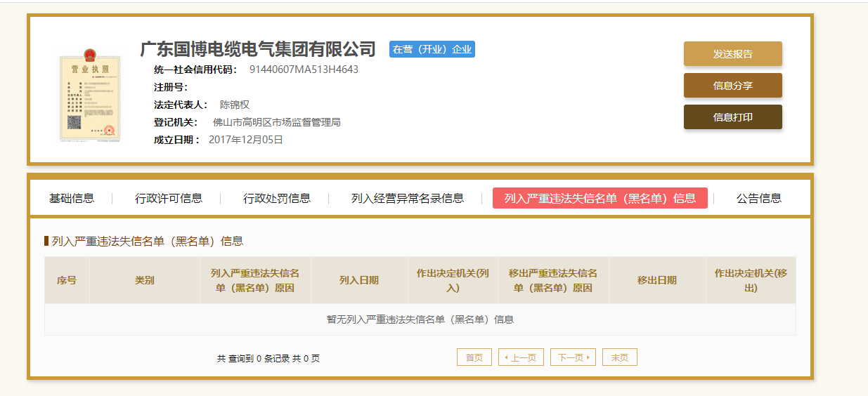Image resolution: width=868 pixels, height=396 pixels.
Task: Click the 在营（开业）企业 status badge
Action: click(x=432, y=49)
